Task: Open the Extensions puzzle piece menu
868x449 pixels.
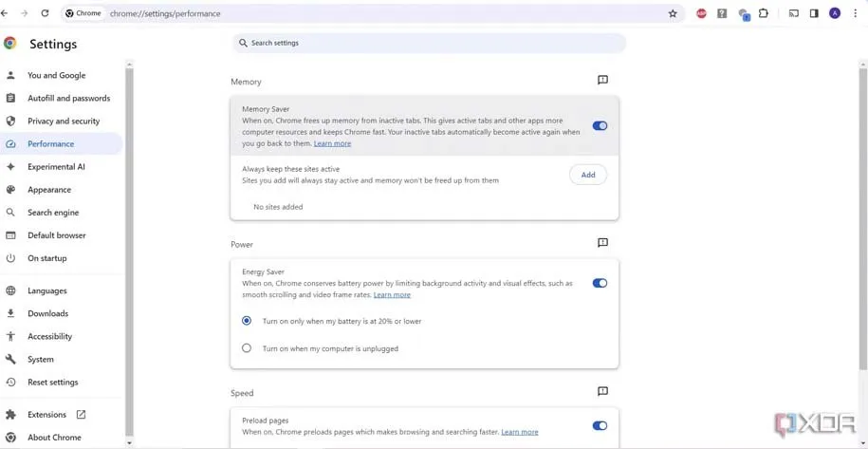Action: click(x=763, y=13)
